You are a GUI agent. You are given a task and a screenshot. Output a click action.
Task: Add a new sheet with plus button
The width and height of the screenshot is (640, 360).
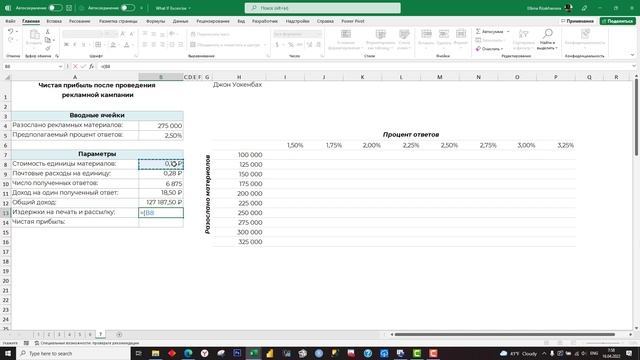[x=119, y=334]
